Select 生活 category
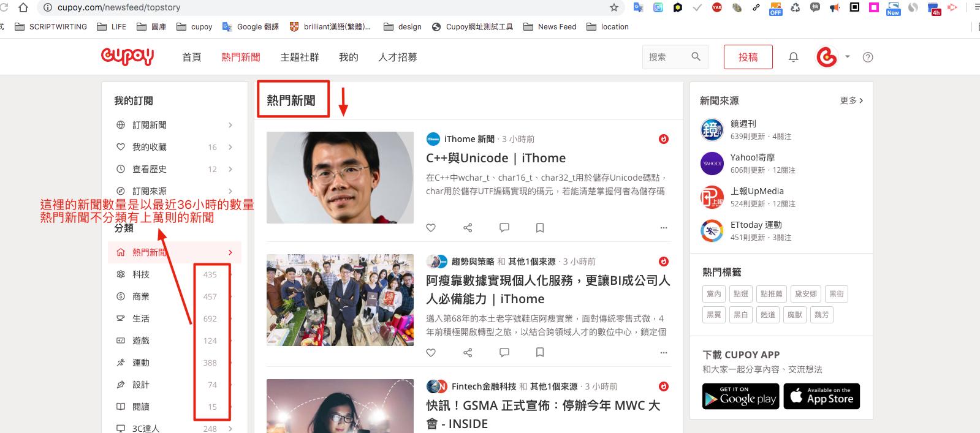The height and width of the screenshot is (433, 980). click(175, 318)
